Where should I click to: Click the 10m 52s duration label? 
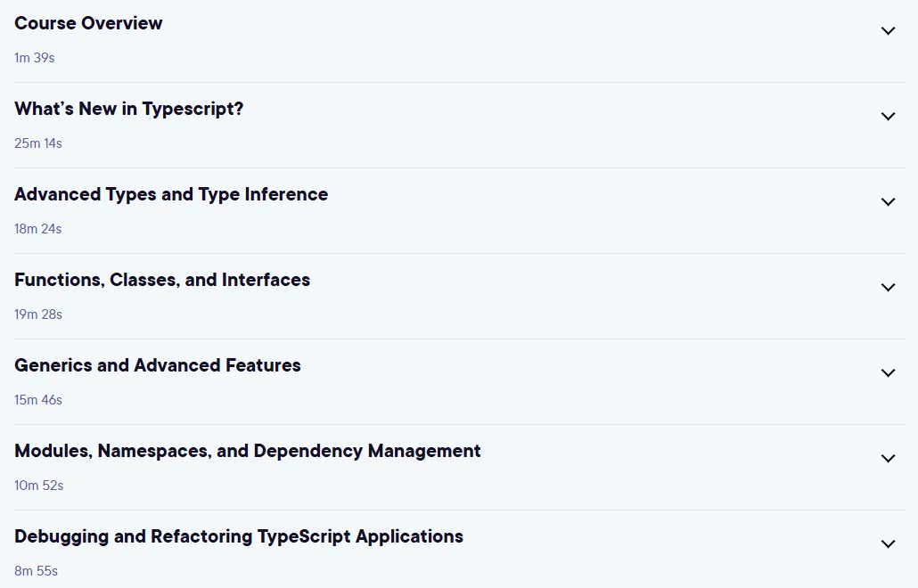click(x=38, y=485)
